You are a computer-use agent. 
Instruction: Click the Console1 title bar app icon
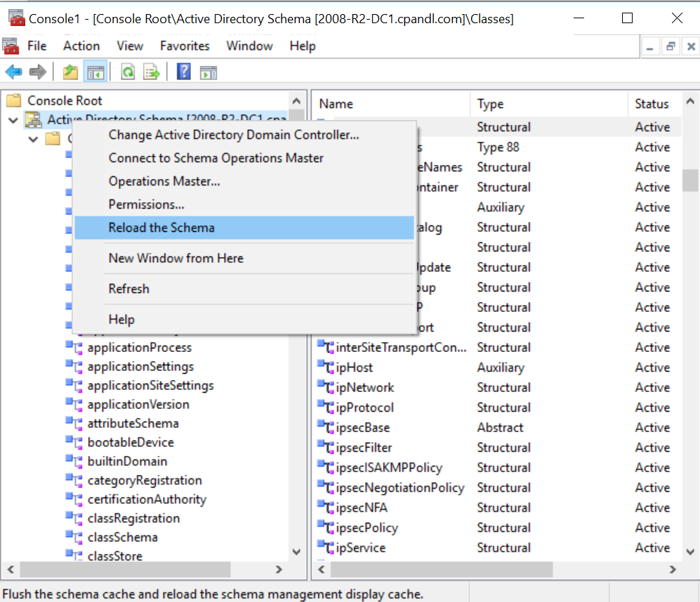17,18
